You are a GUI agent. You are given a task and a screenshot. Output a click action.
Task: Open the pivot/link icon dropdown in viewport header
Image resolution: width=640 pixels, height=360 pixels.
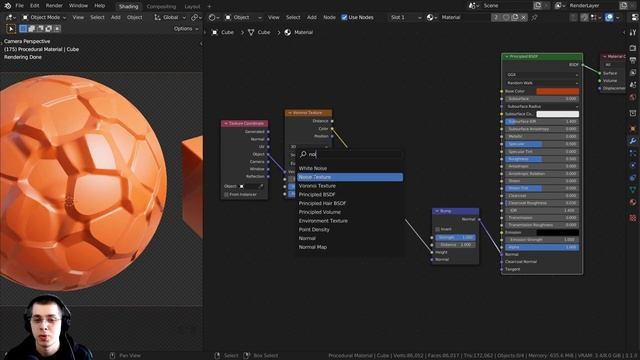(x=196, y=18)
